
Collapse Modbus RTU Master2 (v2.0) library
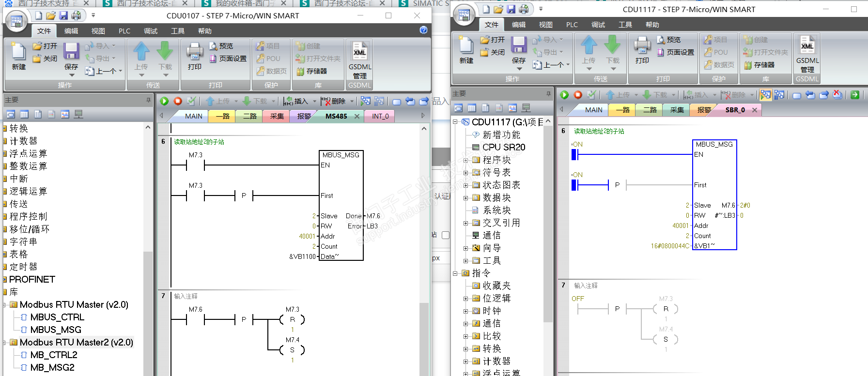click(x=5, y=343)
